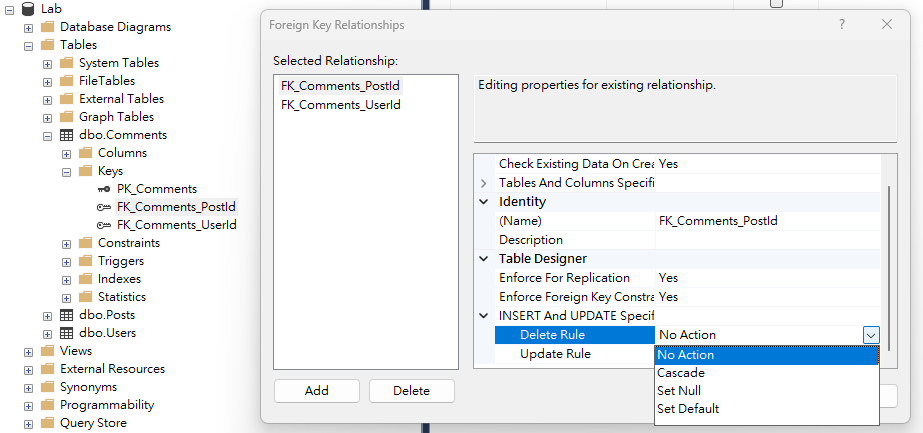The image size is (923, 433).
Task: Click the Lab database icon
Action: click(x=28, y=9)
